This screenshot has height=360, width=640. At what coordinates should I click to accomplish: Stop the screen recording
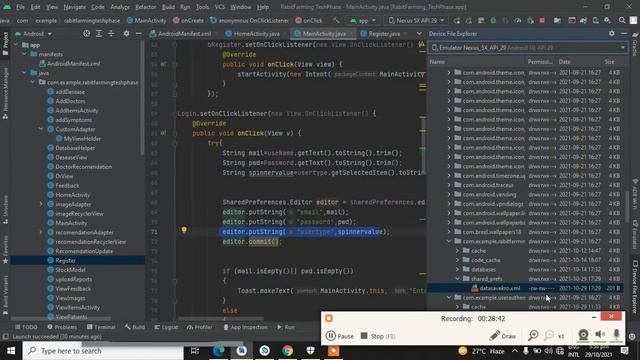pyautogui.click(x=378, y=336)
